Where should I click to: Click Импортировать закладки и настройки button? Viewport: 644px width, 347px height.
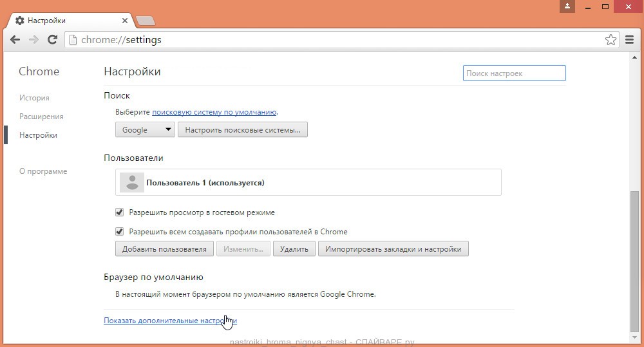393,249
